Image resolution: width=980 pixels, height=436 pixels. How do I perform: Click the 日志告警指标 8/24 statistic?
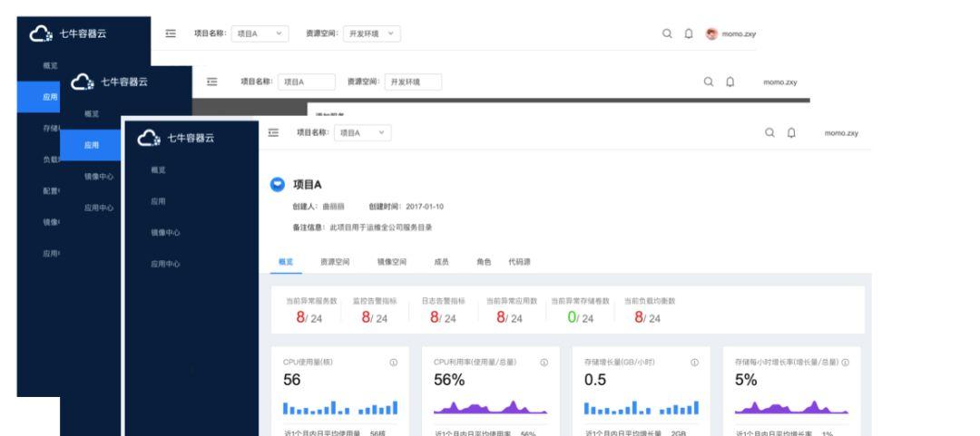[443, 310]
